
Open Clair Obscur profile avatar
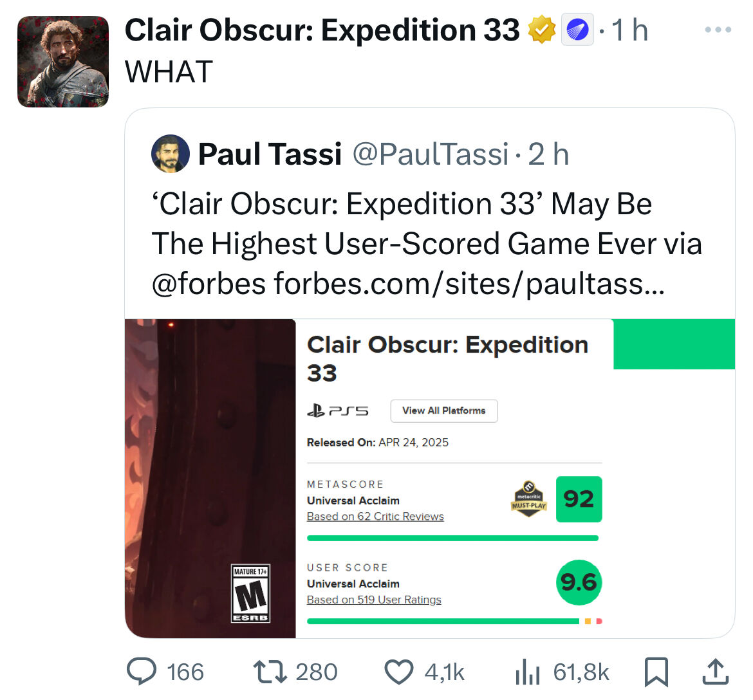tap(63, 62)
